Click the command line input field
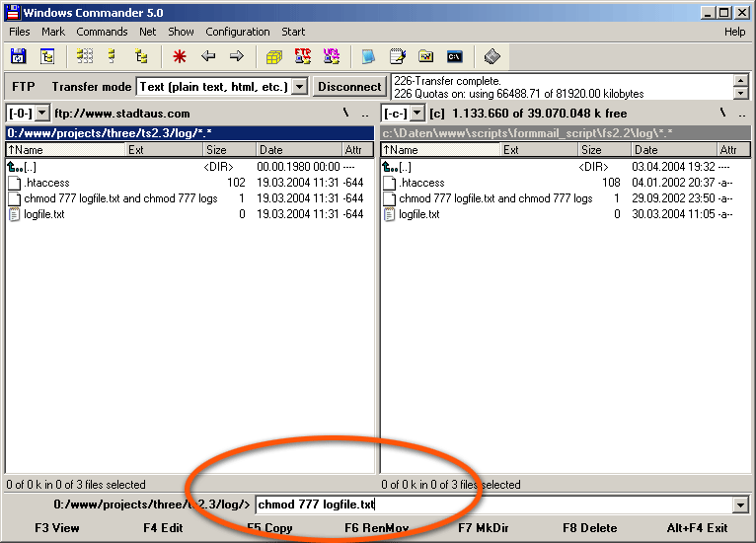Viewport: 756px width, 543px height. 494,504
